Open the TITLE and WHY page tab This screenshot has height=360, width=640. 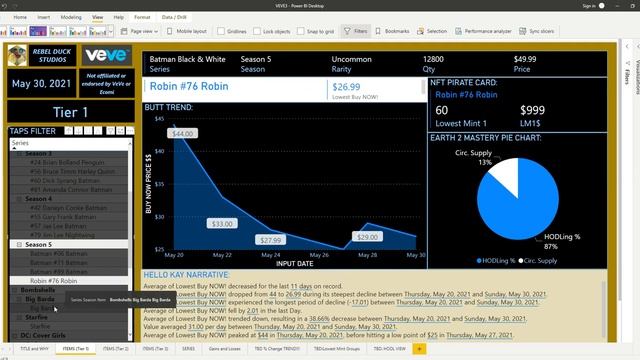(34, 349)
